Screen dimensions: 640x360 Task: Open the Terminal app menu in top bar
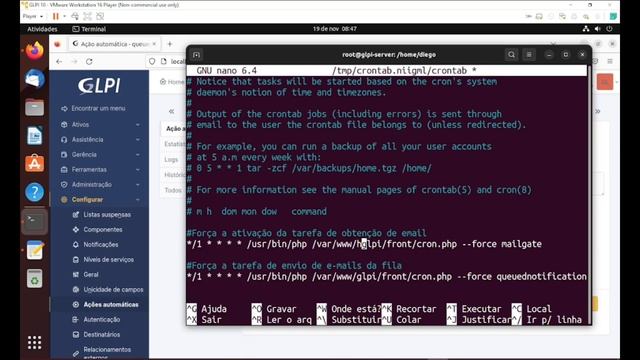click(89, 29)
